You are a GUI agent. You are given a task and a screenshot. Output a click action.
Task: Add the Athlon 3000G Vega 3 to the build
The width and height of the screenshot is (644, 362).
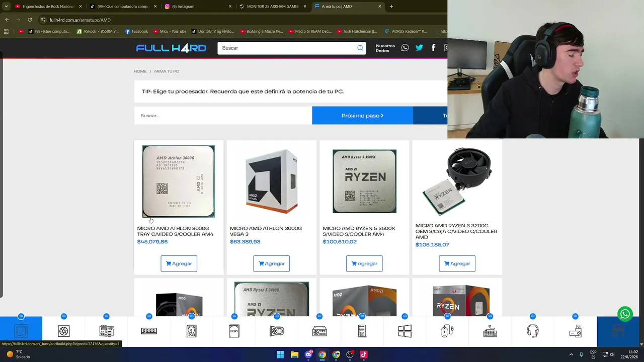271,263
